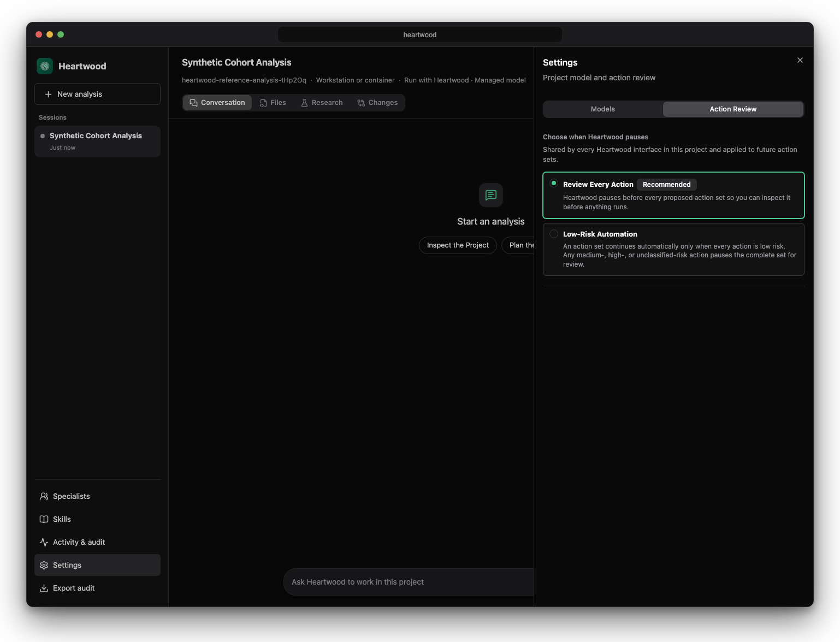Screen dimensions: 840x642
Task: Open the Files tab
Action: pos(273,103)
